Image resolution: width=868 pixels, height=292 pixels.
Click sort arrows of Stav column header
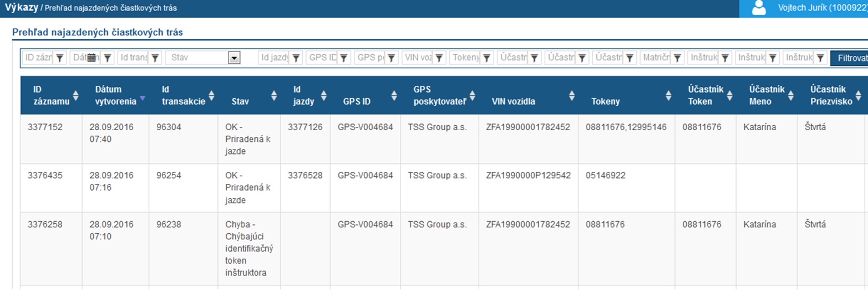(x=273, y=95)
